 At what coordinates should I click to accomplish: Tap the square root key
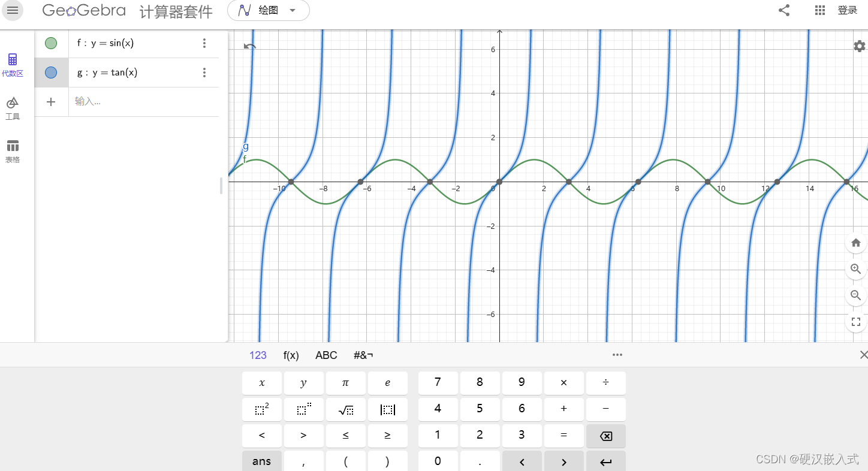point(346,409)
